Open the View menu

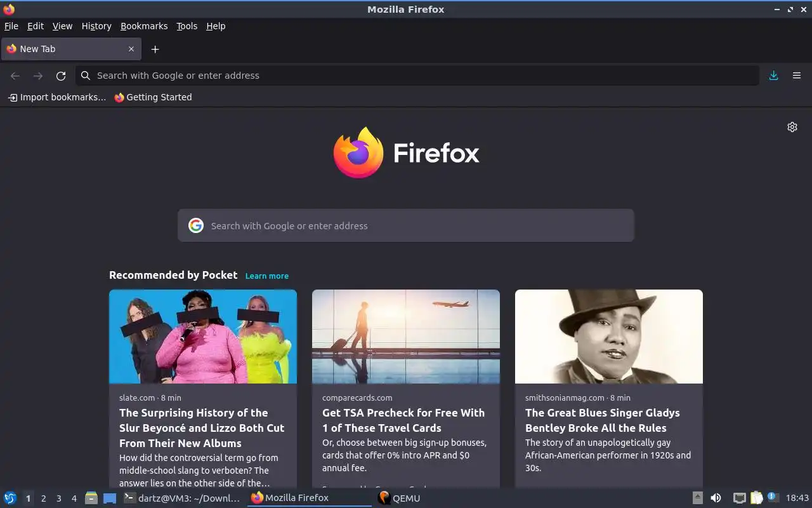[62, 26]
